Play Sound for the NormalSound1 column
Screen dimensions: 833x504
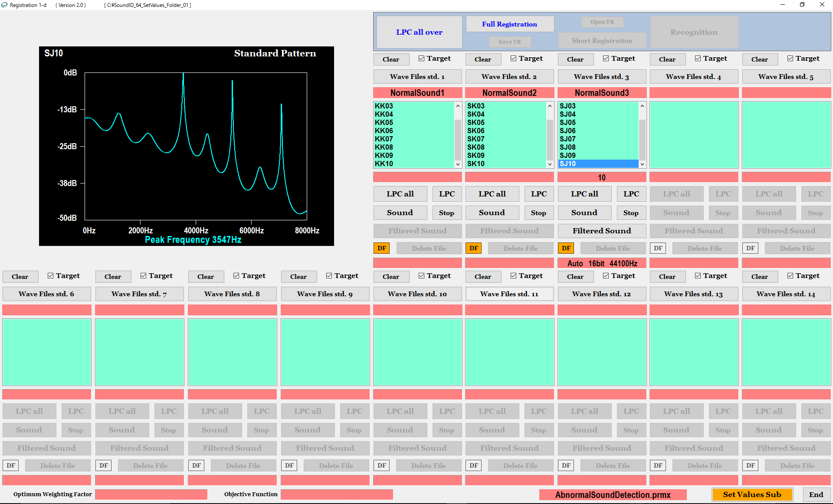point(400,213)
